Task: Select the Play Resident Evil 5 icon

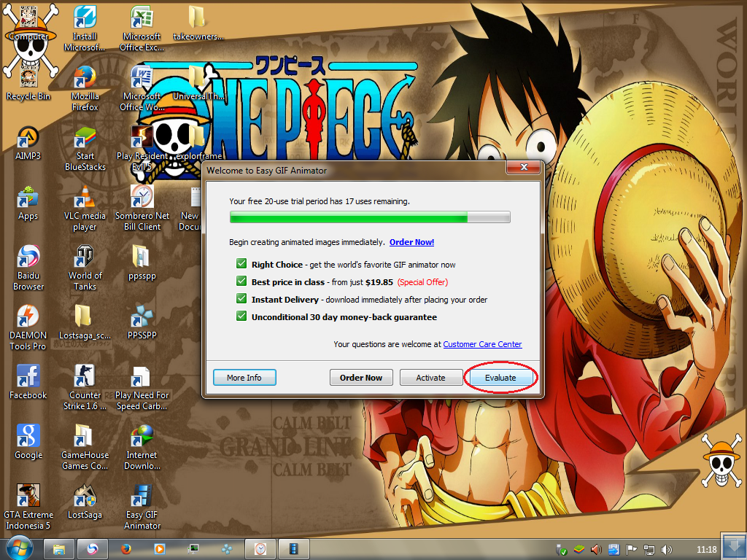Action: [142, 149]
